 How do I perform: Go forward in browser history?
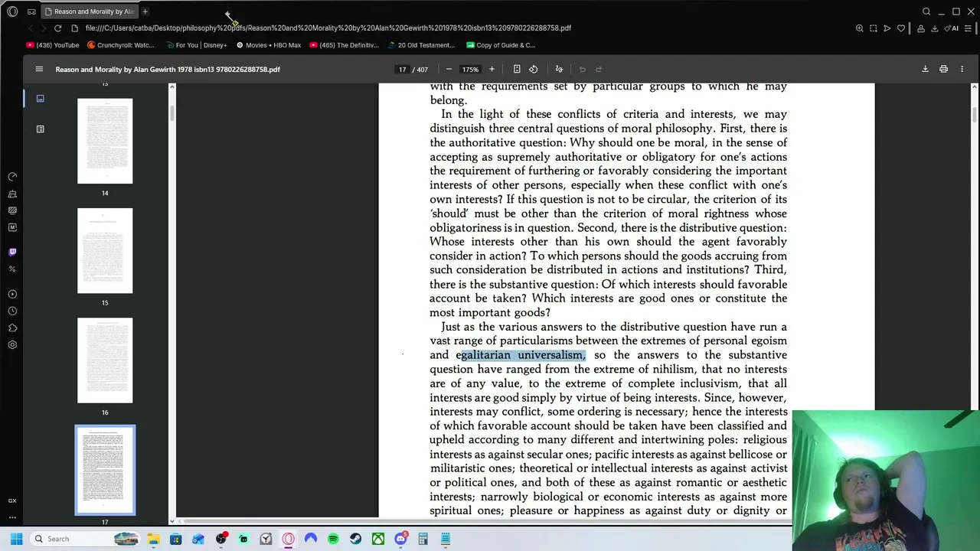[44, 28]
